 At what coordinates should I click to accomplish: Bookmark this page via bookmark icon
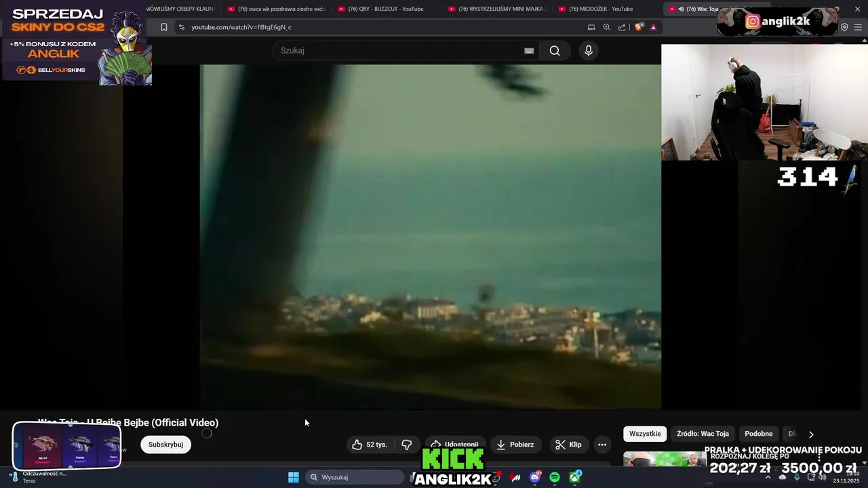(163, 27)
